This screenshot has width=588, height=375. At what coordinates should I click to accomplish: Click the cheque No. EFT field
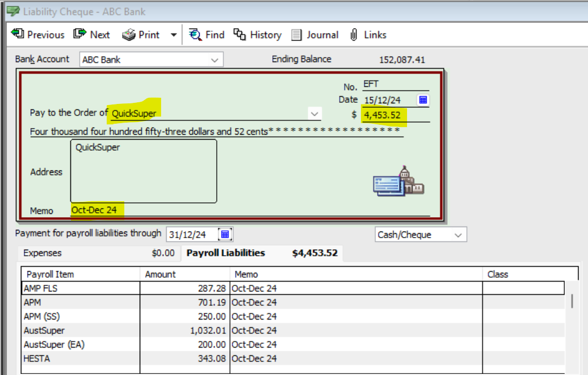pos(395,84)
